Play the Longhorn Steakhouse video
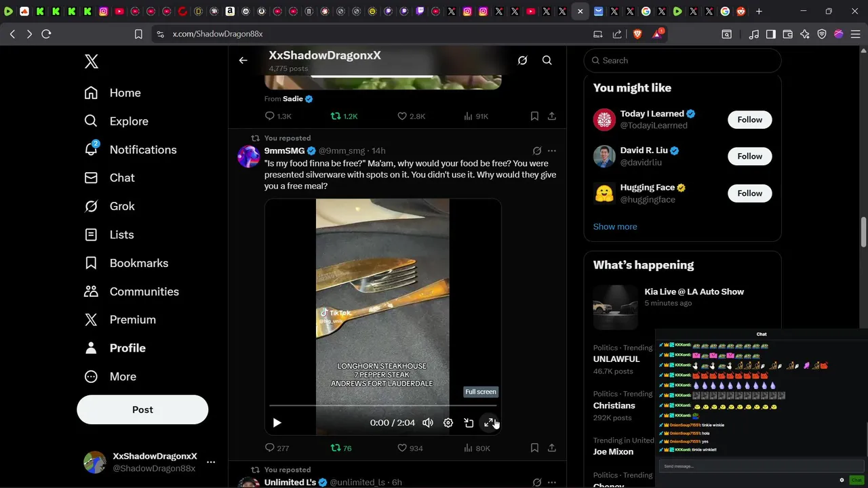Image resolution: width=868 pixels, height=488 pixels. (277, 423)
